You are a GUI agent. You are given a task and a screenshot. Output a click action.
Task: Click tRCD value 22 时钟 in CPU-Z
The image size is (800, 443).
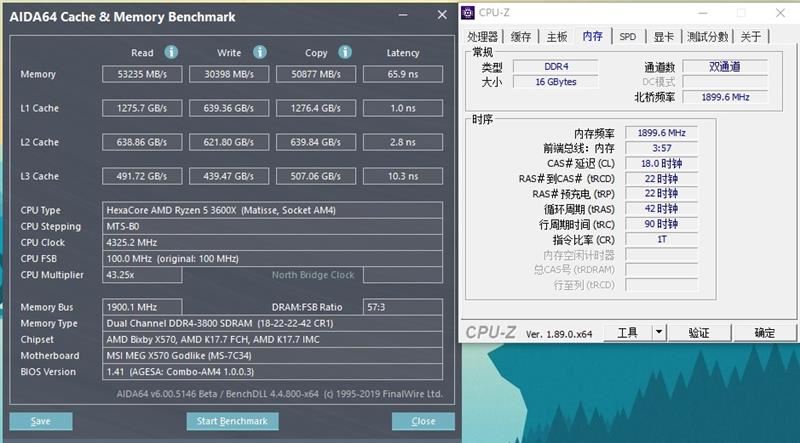pos(661,179)
